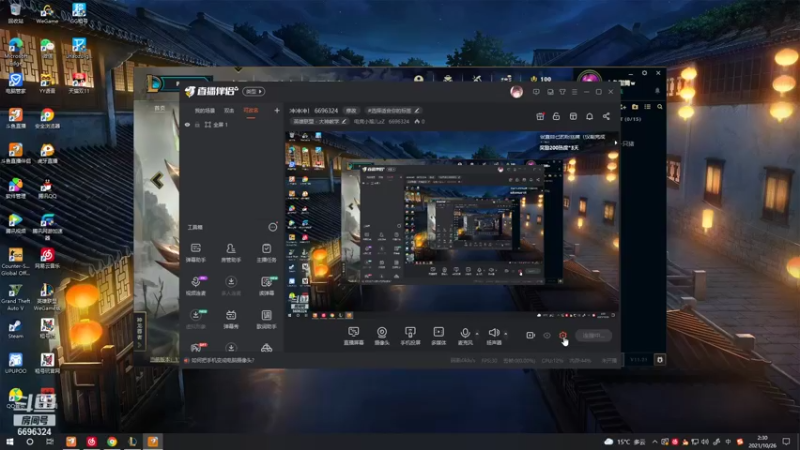This screenshot has width=800, height=450.
Task: Open the store box icon beside bell
Action: 573,116
